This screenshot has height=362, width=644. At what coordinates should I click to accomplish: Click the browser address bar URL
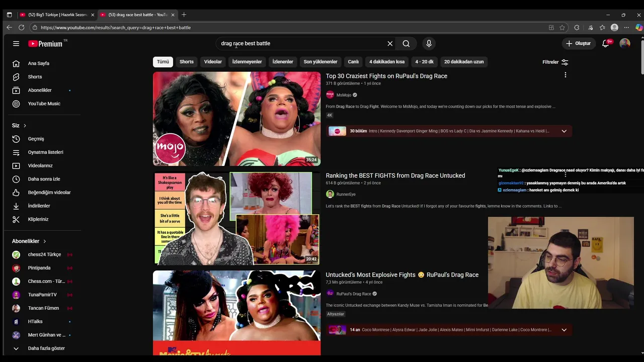116,28
